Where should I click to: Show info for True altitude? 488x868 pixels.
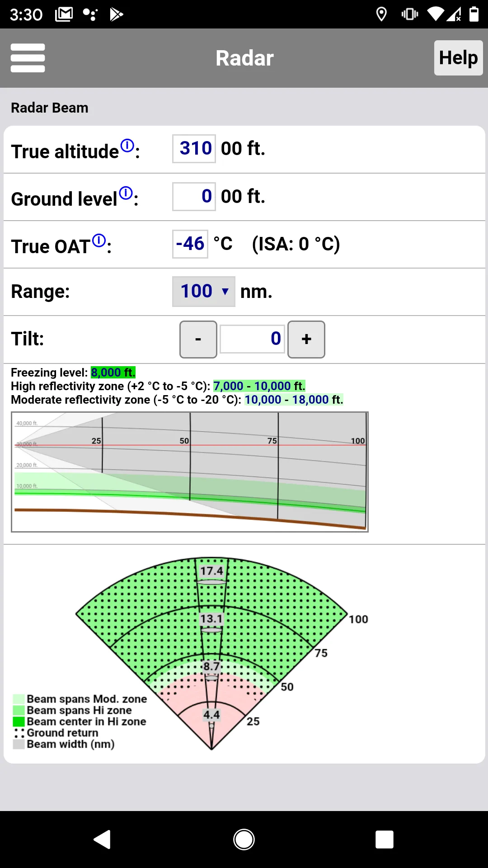point(128,146)
